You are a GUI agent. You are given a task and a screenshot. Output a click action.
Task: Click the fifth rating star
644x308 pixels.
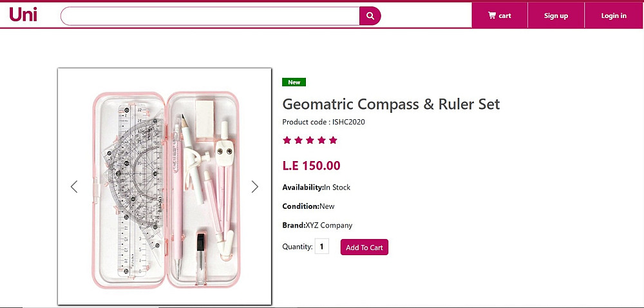[x=333, y=140]
